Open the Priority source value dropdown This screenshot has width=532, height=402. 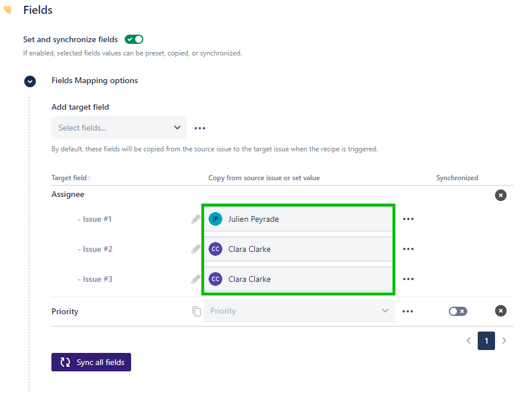299,311
